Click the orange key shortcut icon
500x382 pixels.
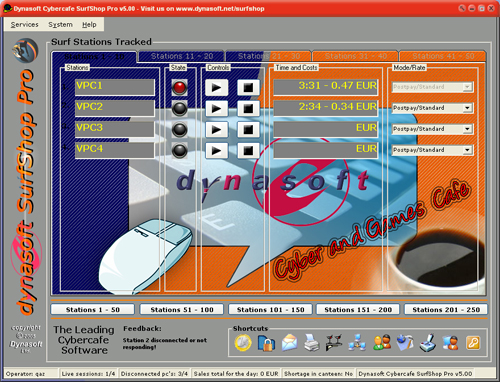tap(473, 343)
